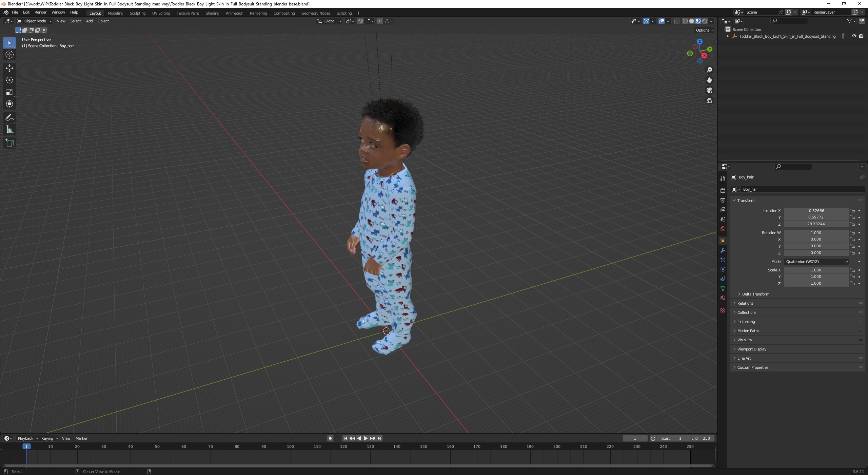Toggle camera view with camera icon
Image resolution: width=868 pixels, height=475 pixels.
click(709, 90)
